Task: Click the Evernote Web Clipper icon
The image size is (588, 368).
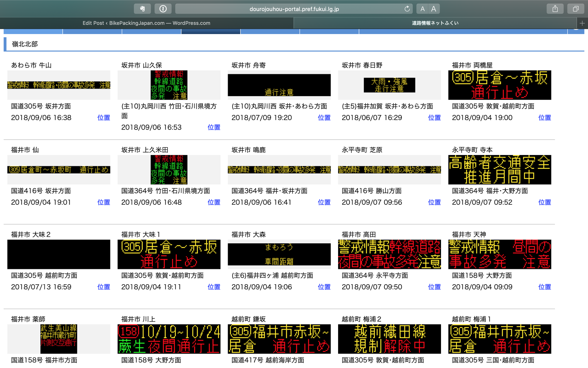Action: 143,9
